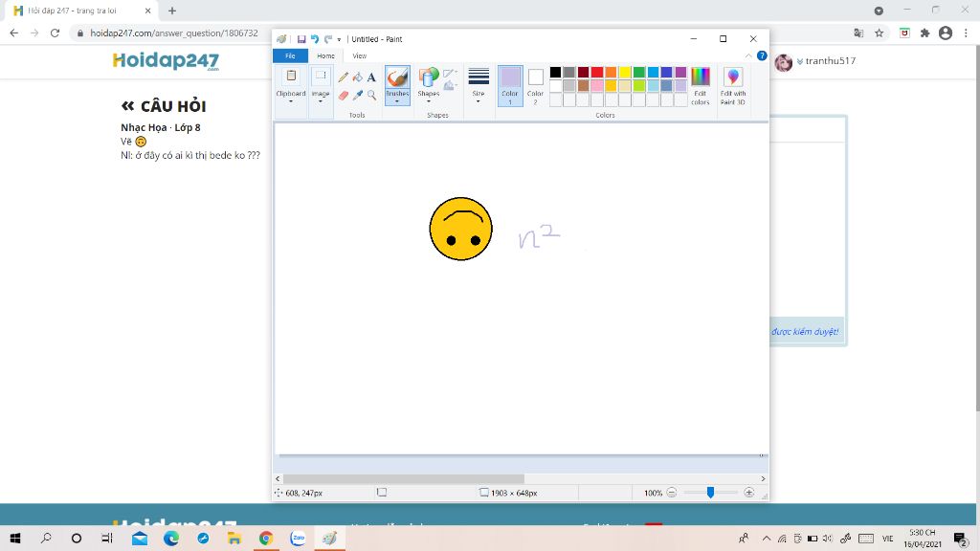The image size is (980, 551).
Task: Open the Windows Start menu
Action: click(x=15, y=538)
